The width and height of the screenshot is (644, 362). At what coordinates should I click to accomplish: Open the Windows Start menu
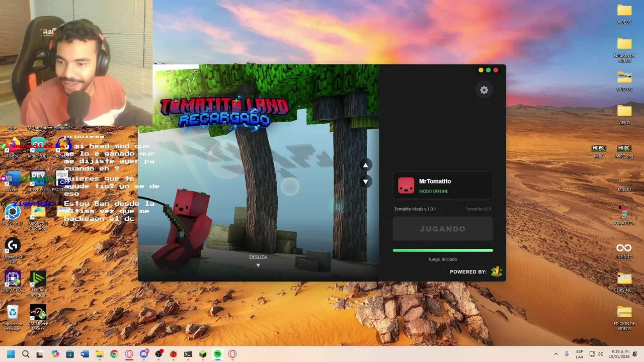(x=11, y=354)
